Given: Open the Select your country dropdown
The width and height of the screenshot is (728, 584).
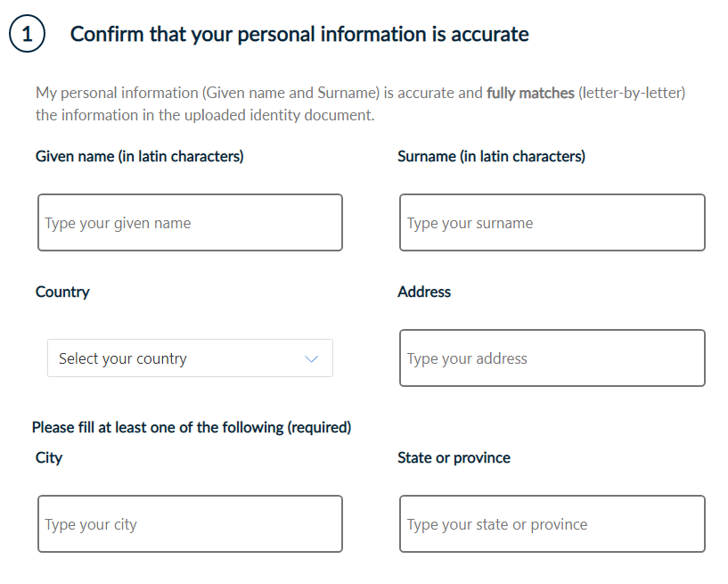Looking at the screenshot, I should tap(189, 358).
